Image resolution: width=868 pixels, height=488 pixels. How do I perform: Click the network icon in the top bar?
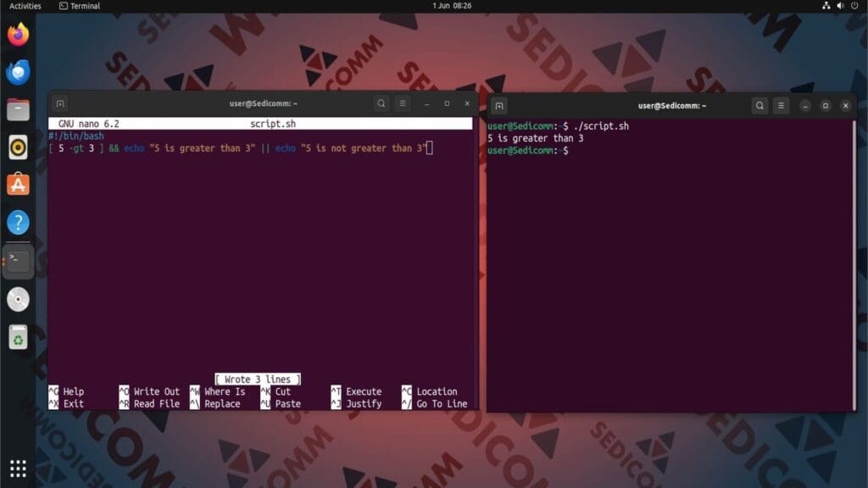(825, 6)
